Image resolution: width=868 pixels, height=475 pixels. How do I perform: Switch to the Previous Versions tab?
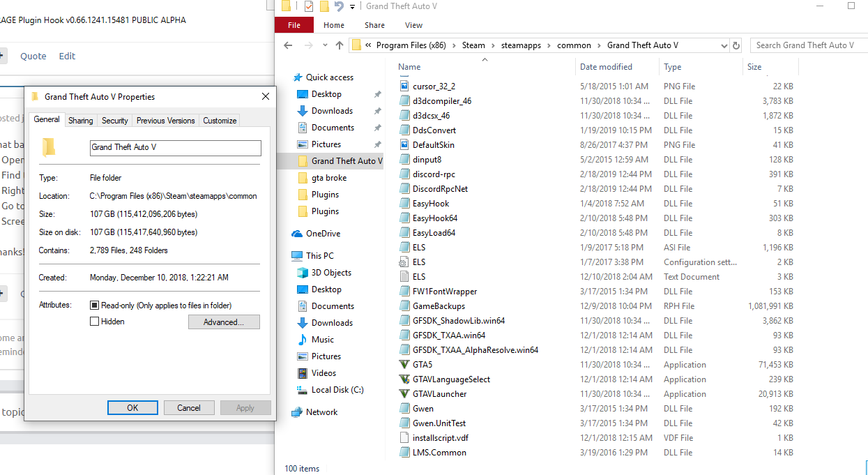(x=166, y=121)
